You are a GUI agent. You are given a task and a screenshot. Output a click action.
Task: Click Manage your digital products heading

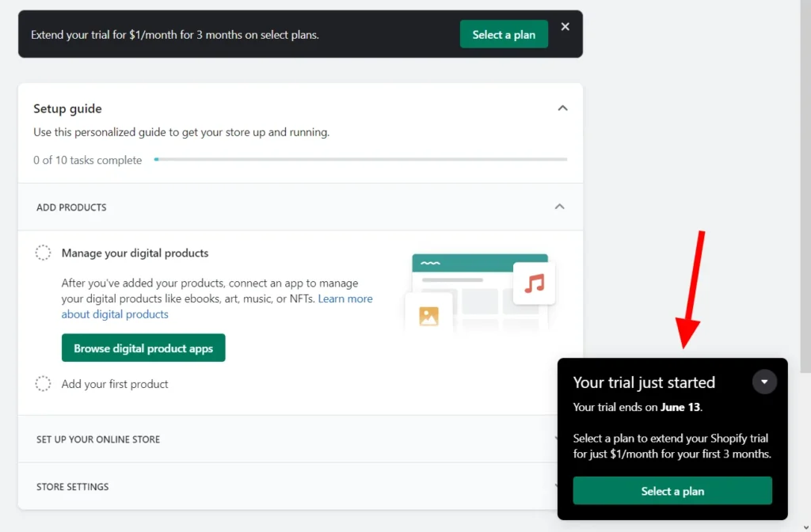[135, 253]
